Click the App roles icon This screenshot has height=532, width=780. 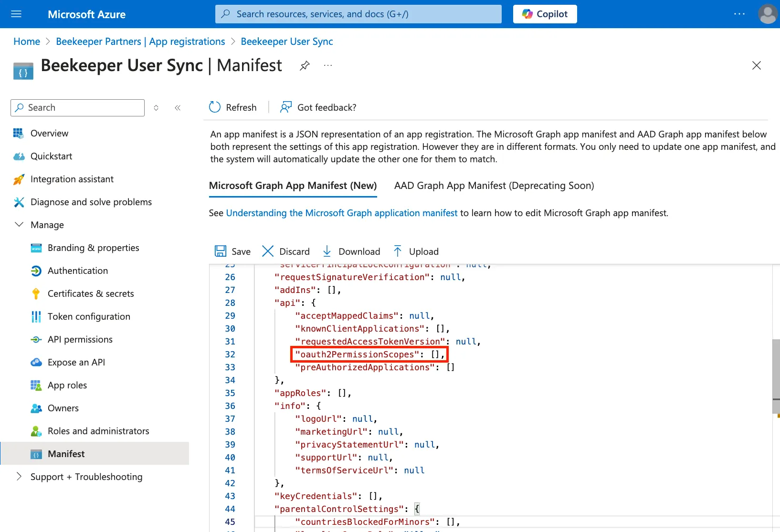pos(36,386)
